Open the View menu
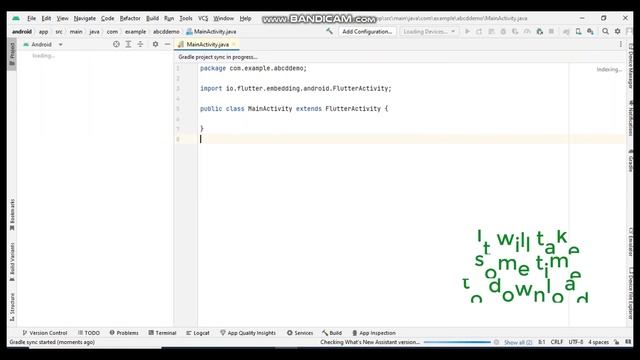The height and width of the screenshot is (360, 640). 62,18
